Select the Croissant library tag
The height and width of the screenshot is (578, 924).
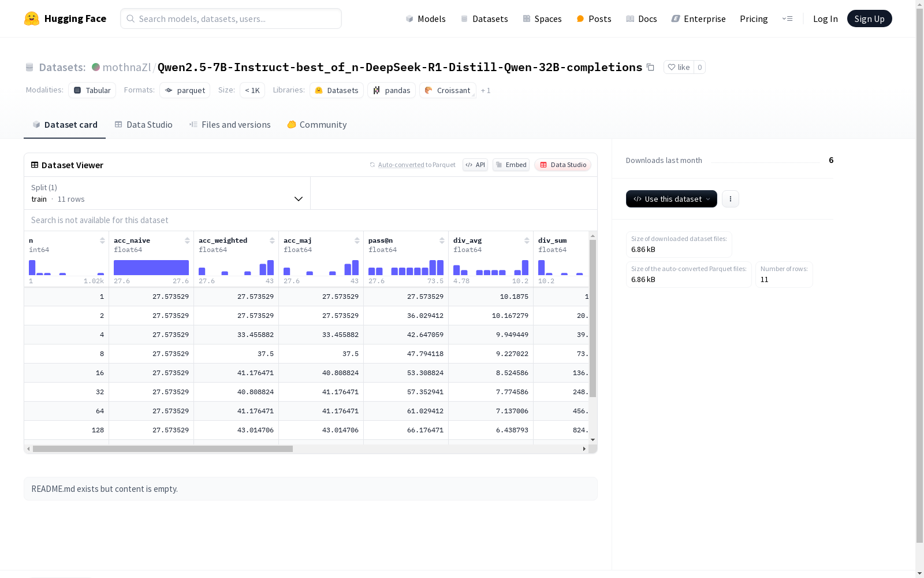point(448,90)
